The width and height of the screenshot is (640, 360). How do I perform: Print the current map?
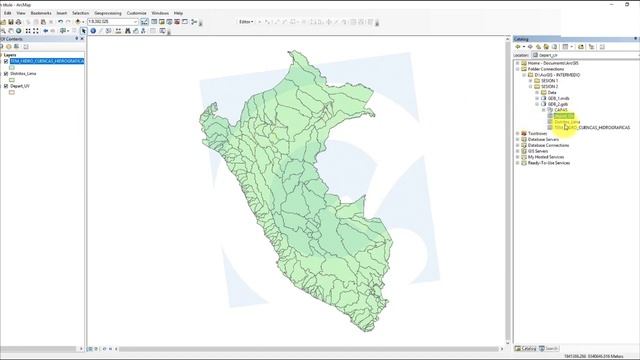(x=18, y=22)
